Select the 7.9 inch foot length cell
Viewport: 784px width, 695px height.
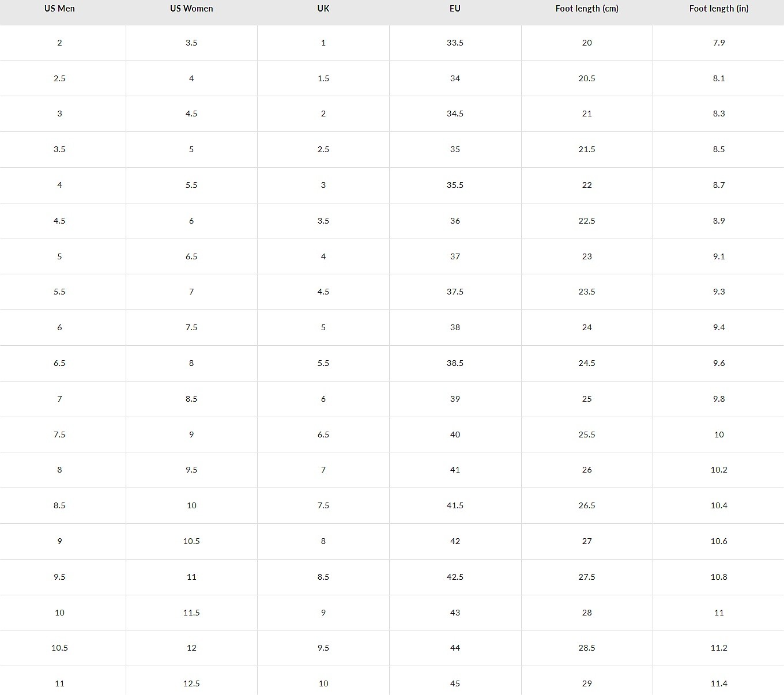pos(719,43)
